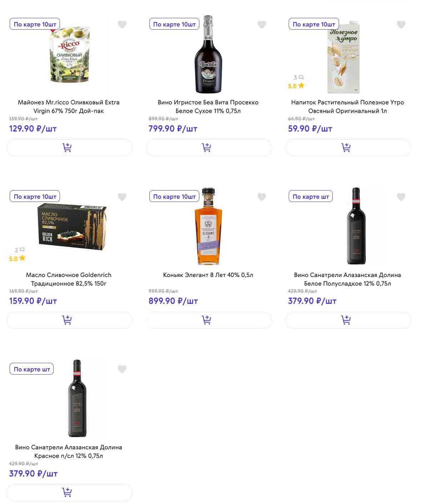Open Вино Игристое Беа Вита Просекко title
The height and width of the screenshot is (504, 428).
point(208,107)
